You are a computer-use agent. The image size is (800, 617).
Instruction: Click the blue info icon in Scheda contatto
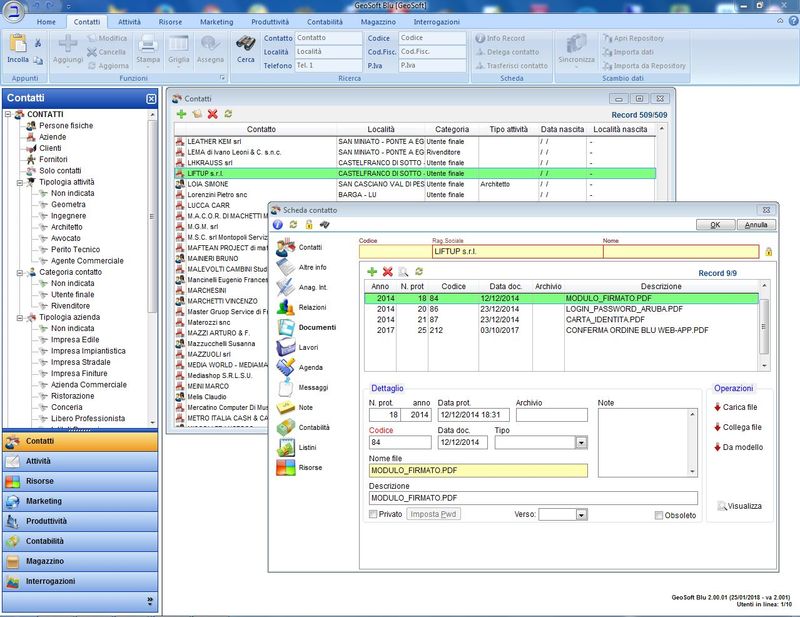click(278, 225)
